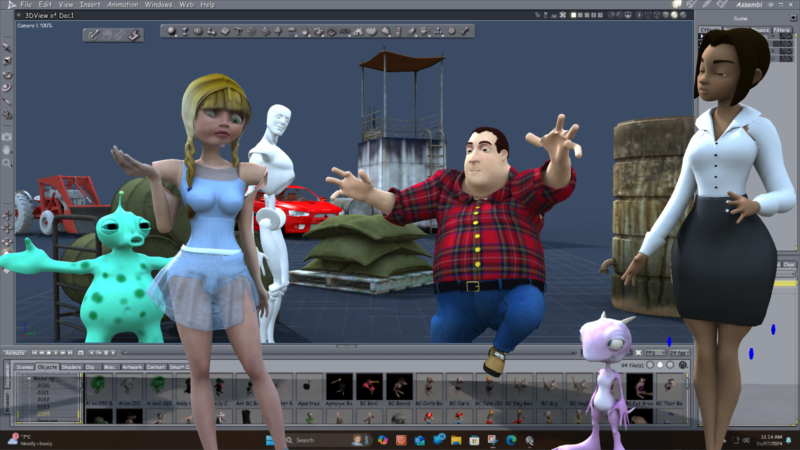Select the 2023 folder in browser tree
The image size is (800, 450).
point(43,407)
